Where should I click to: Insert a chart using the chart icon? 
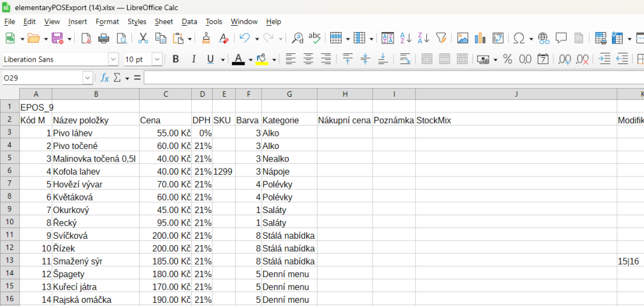click(480, 38)
